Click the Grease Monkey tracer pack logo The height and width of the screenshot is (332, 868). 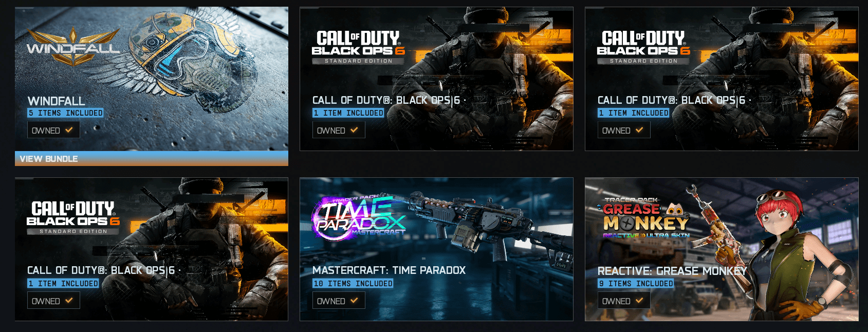click(x=646, y=218)
